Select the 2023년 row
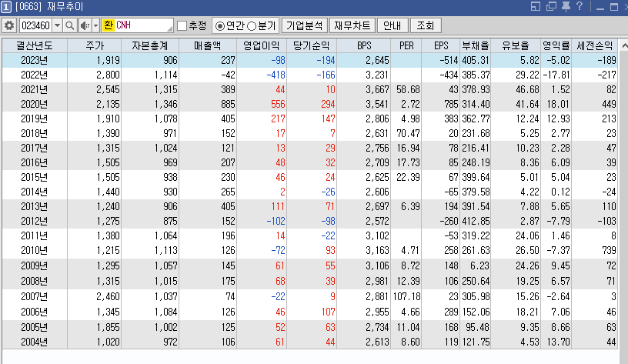 [309, 60]
